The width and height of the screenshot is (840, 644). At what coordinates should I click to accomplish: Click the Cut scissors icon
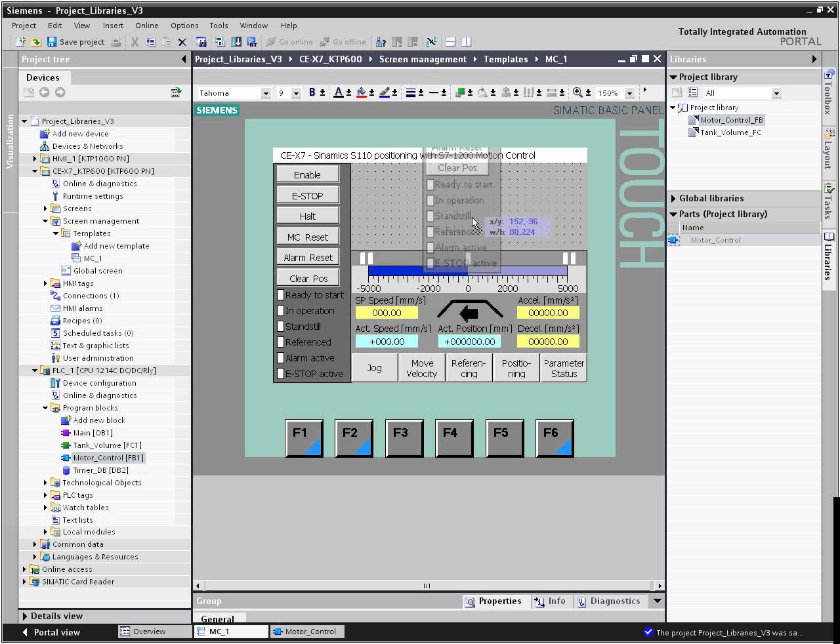[x=135, y=42]
